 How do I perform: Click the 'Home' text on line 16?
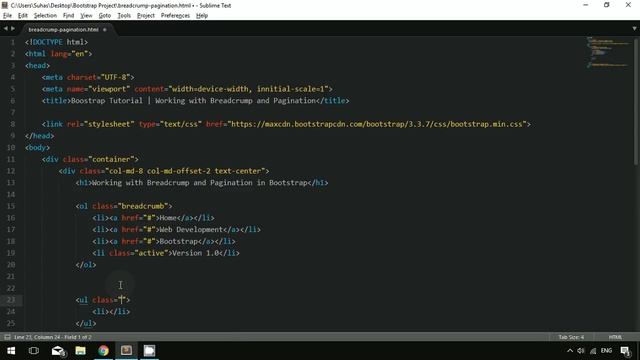[x=168, y=218]
